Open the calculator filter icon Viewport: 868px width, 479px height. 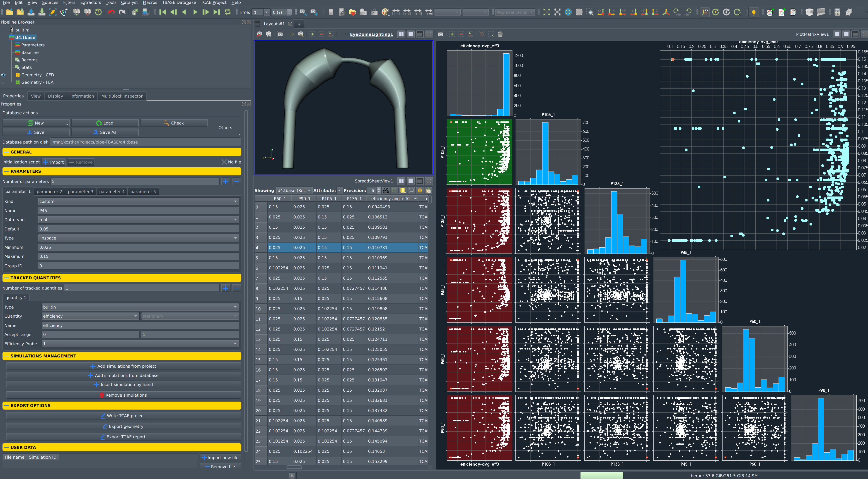click(837, 12)
